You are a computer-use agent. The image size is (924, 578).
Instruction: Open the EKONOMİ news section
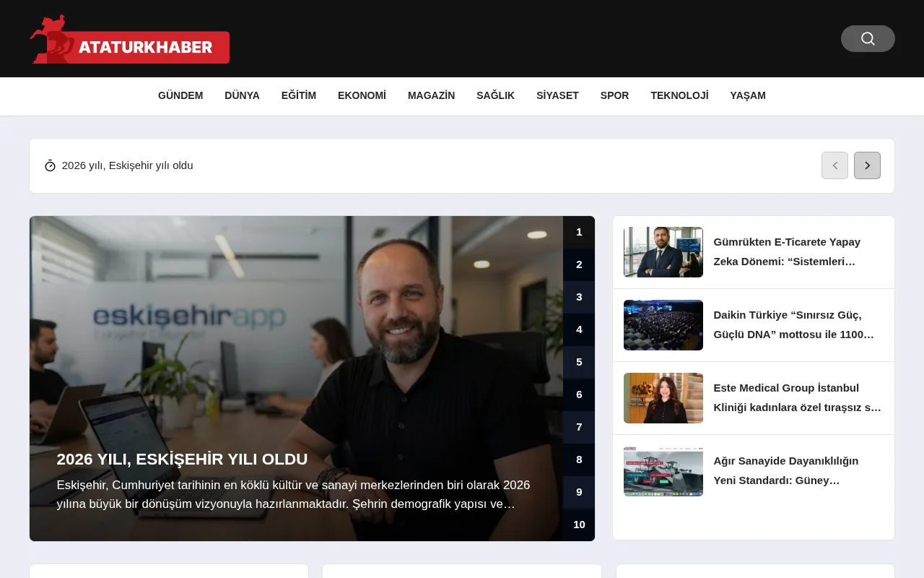click(x=362, y=95)
